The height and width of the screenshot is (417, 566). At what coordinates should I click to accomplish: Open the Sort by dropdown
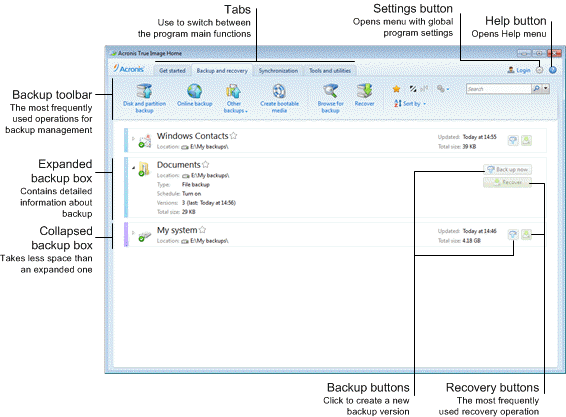click(410, 104)
